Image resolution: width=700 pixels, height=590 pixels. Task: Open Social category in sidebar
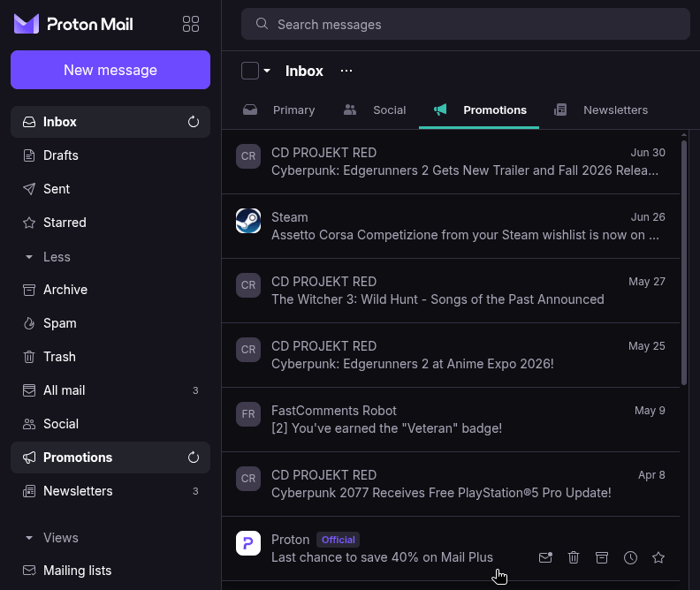110,424
